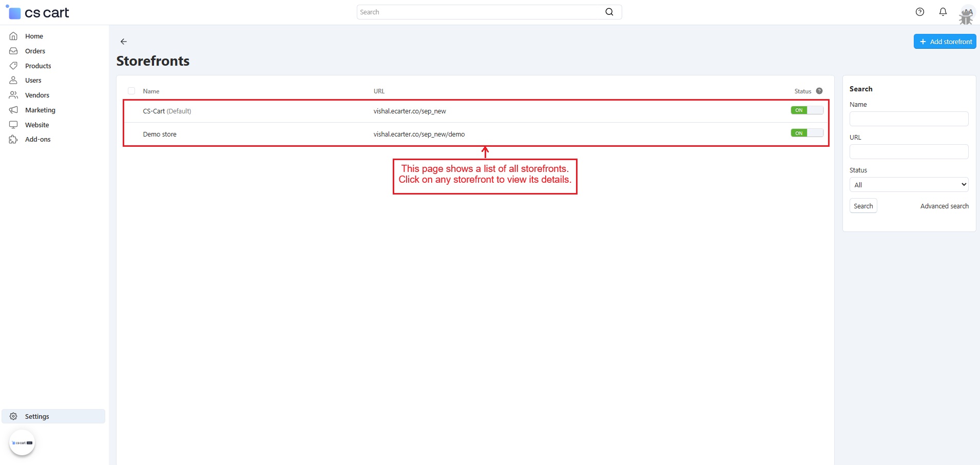Click the URL column header
Screen dimensions: 980x465
tap(379, 91)
